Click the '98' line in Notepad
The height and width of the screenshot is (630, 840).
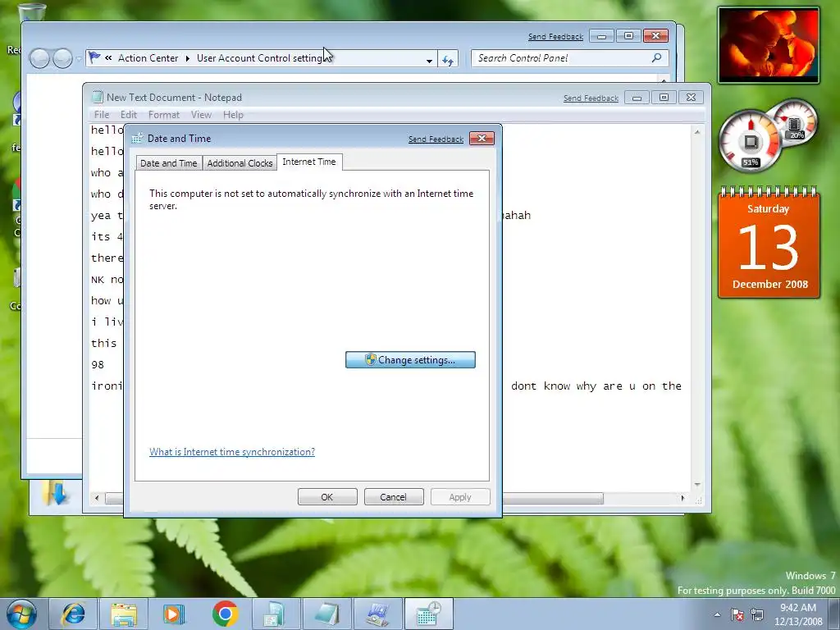[98, 365]
